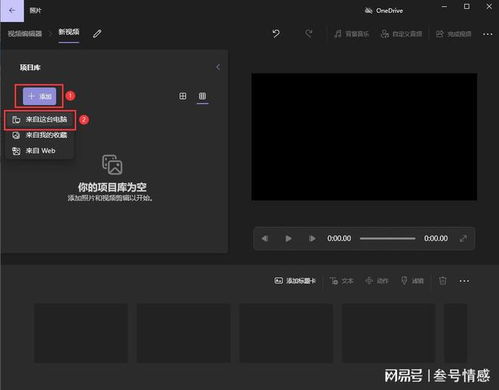499x390 pixels.
Task: Open background music options
Action: (x=352, y=34)
